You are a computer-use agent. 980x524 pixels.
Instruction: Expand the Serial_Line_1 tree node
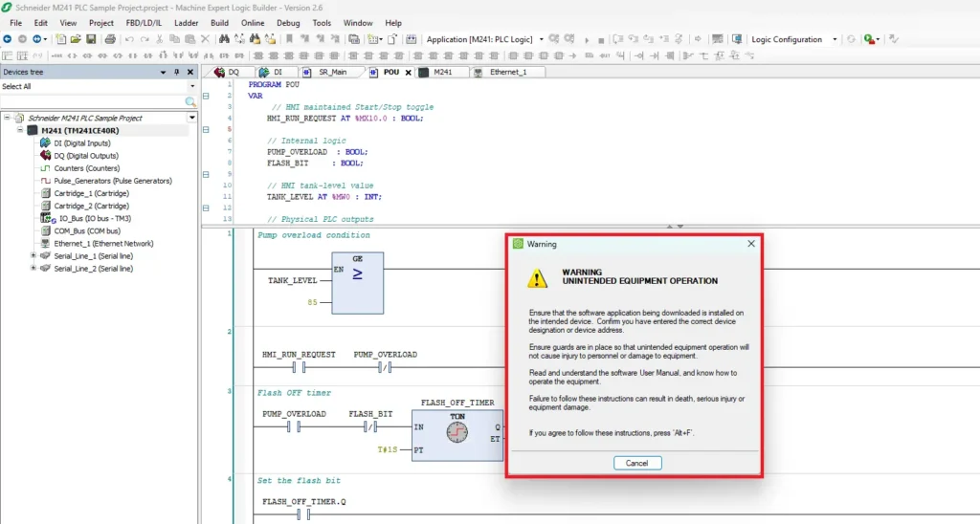click(x=33, y=255)
